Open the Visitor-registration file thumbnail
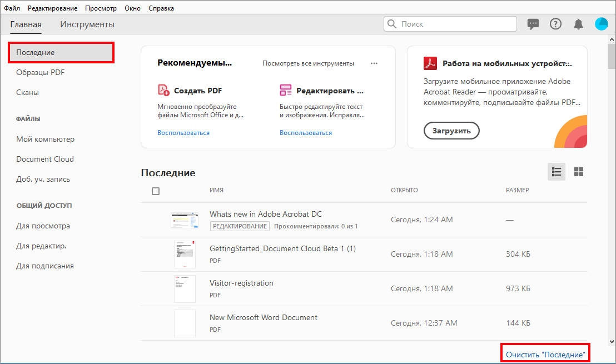The image size is (616, 364). click(185, 288)
